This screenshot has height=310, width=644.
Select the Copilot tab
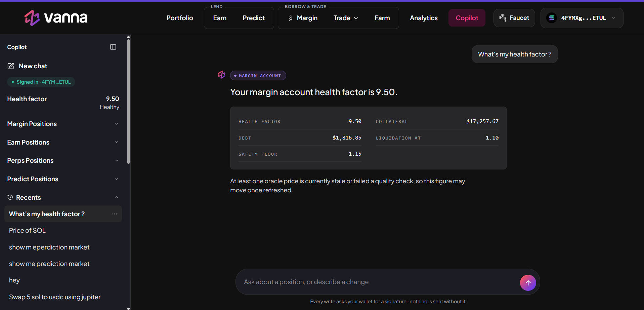coord(467,18)
